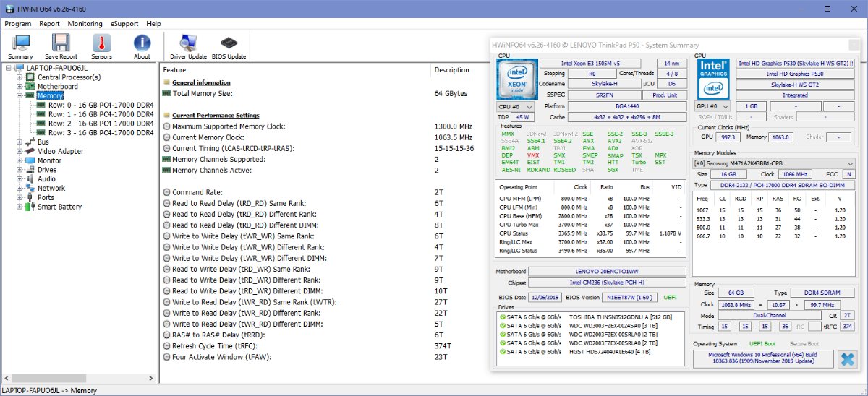868x396 pixels.
Task: Expand the Bus node
Action: click(20, 142)
